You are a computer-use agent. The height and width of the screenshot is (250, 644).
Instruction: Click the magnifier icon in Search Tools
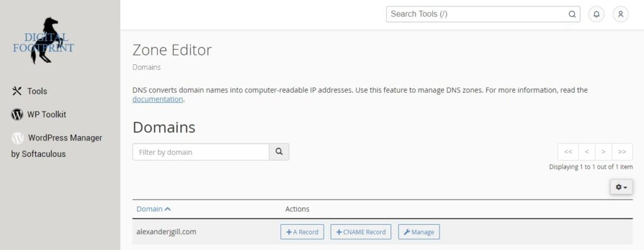572,14
